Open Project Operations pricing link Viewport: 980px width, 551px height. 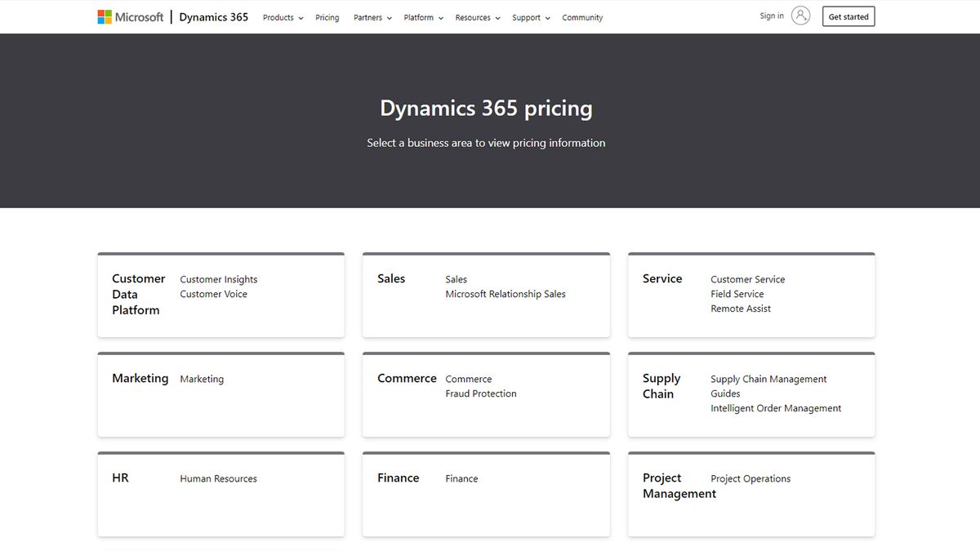pos(751,478)
